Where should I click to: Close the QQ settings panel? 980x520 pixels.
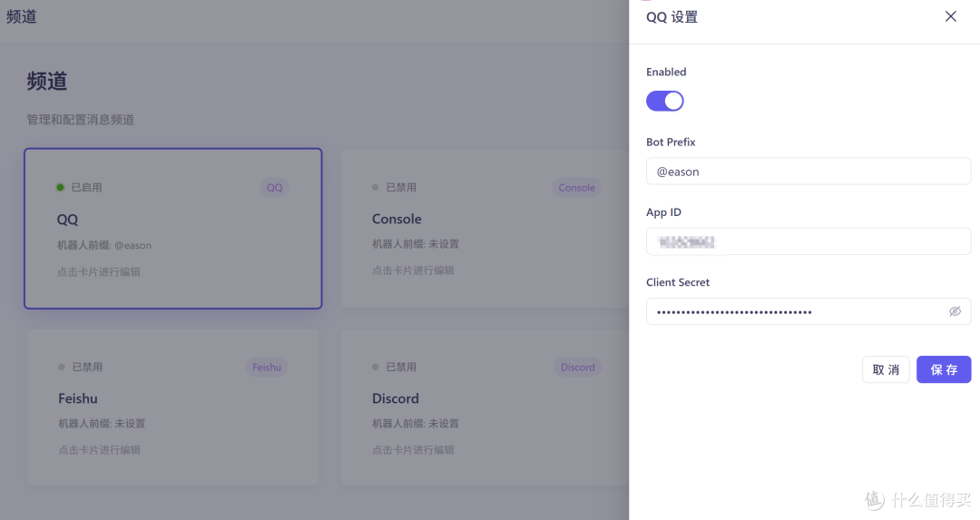[x=951, y=16]
